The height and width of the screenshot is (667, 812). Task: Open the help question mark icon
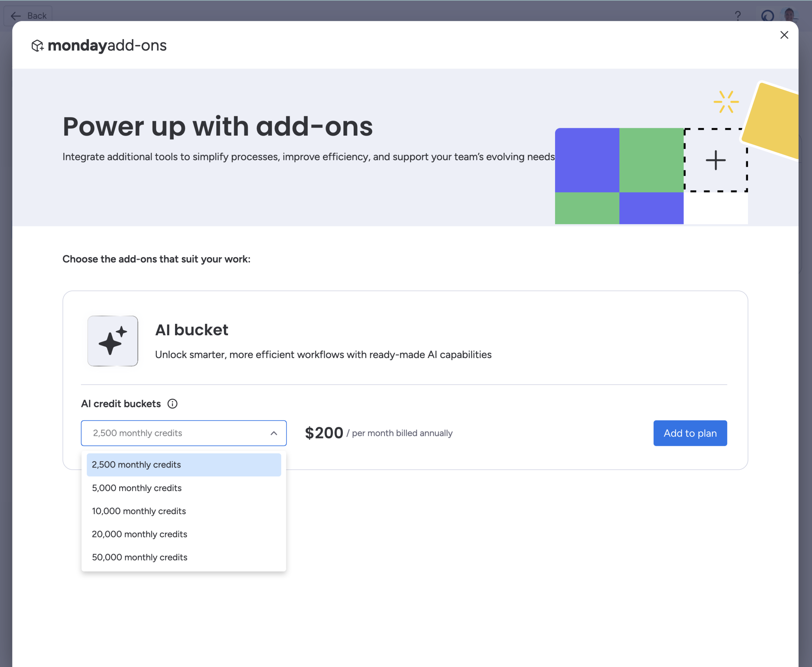(x=737, y=16)
